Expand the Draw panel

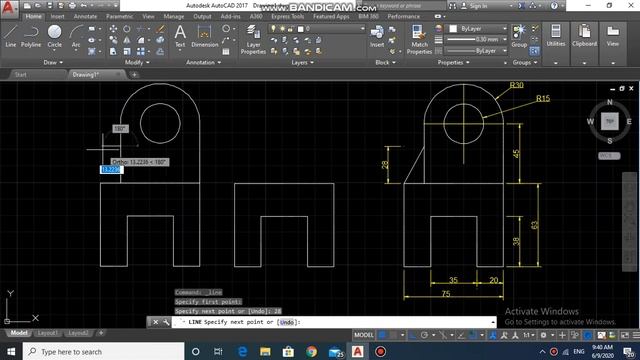coord(53,62)
